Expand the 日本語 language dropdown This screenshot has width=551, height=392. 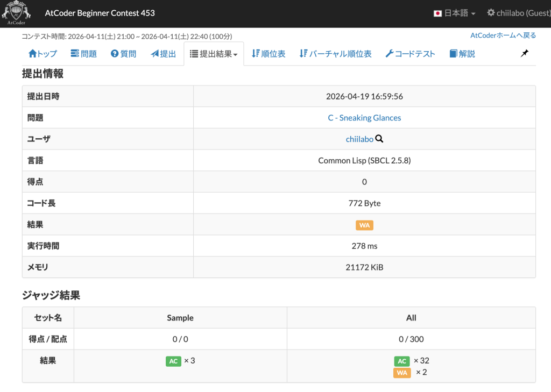click(454, 13)
